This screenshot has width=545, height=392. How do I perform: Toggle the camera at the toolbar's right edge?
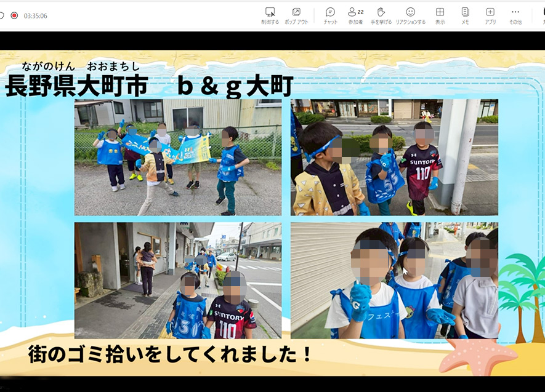542,15
